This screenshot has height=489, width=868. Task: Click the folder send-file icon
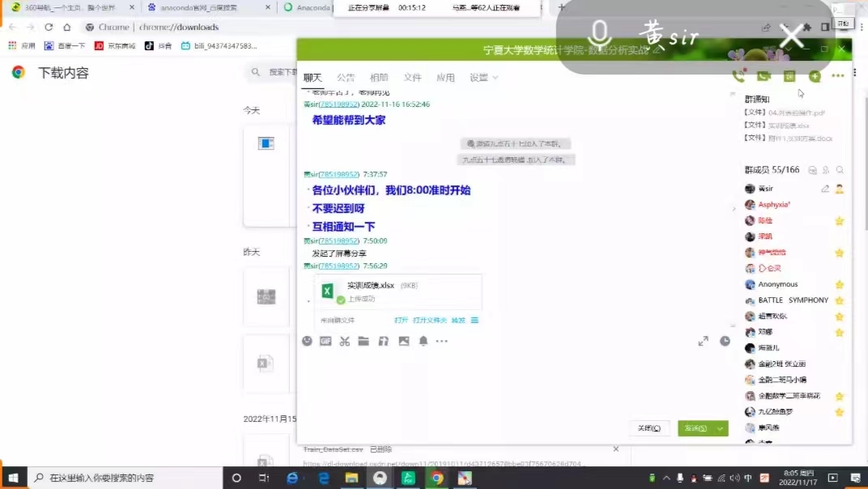(x=364, y=342)
